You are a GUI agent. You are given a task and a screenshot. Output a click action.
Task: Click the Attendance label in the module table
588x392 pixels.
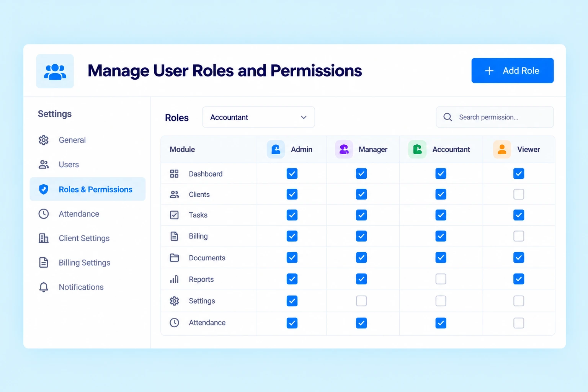[207, 323]
